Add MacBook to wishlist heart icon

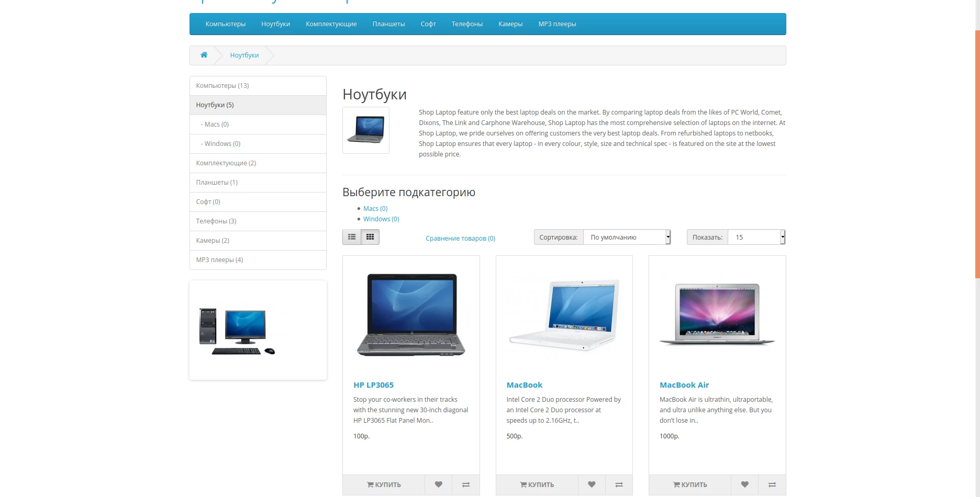[x=592, y=484]
